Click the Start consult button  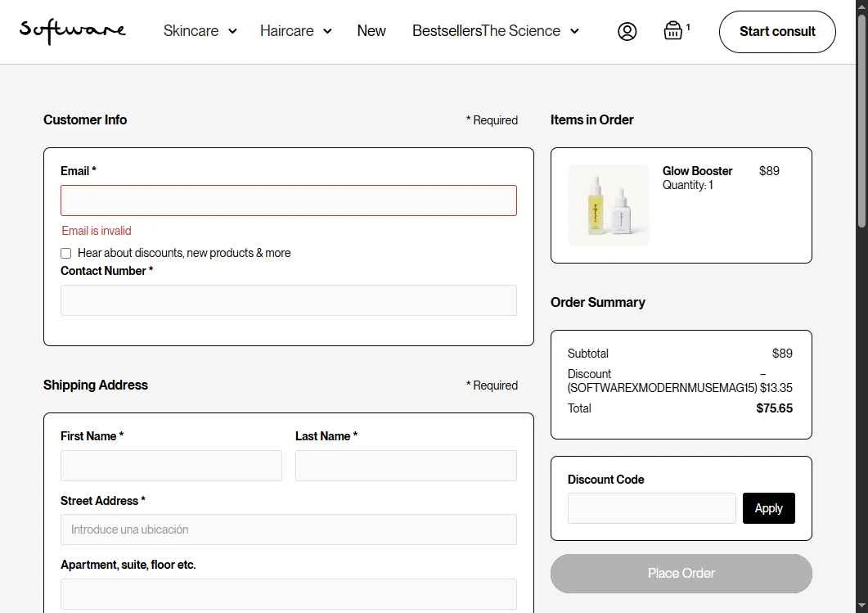(777, 32)
